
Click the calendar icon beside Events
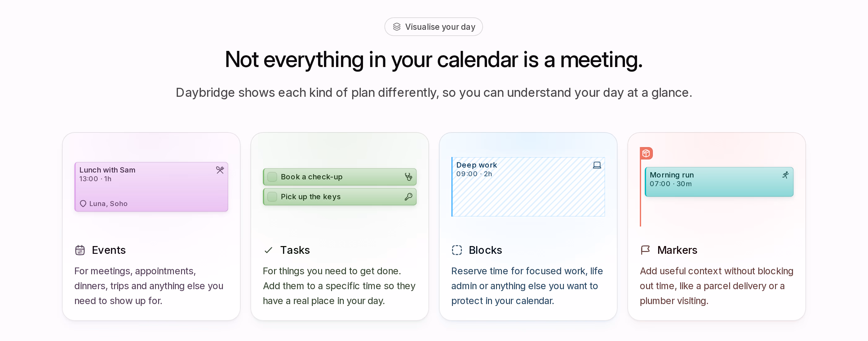(80, 250)
